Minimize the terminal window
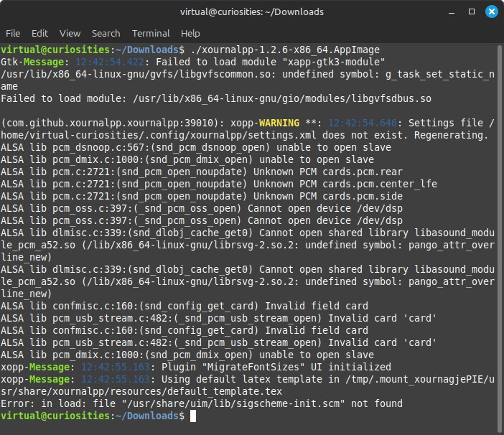The image size is (504, 435). coord(452,12)
